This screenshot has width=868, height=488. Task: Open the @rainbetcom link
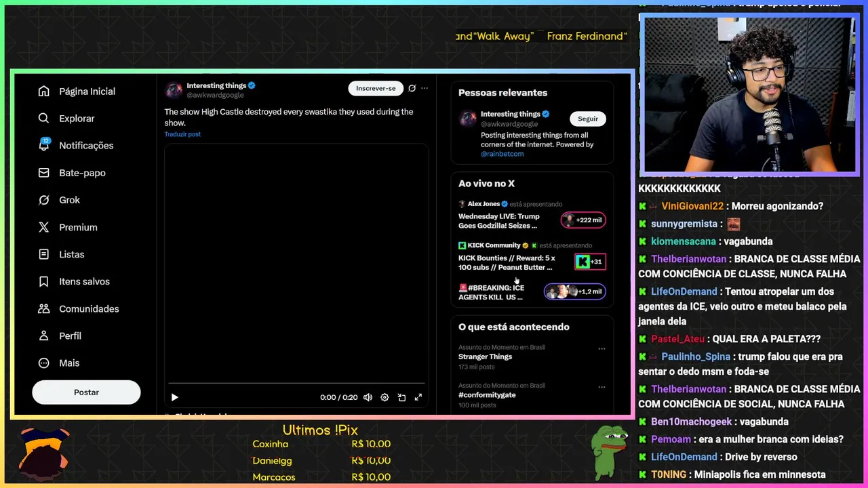502,154
